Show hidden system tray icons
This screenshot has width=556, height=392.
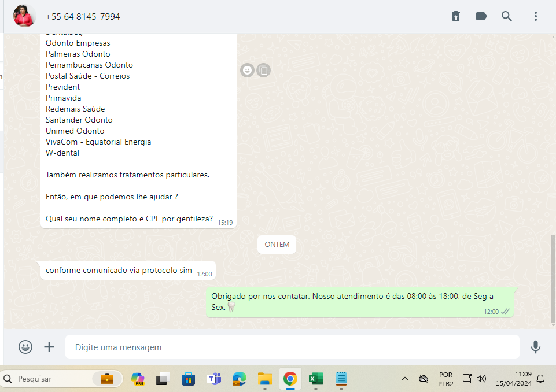pos(404,379)
